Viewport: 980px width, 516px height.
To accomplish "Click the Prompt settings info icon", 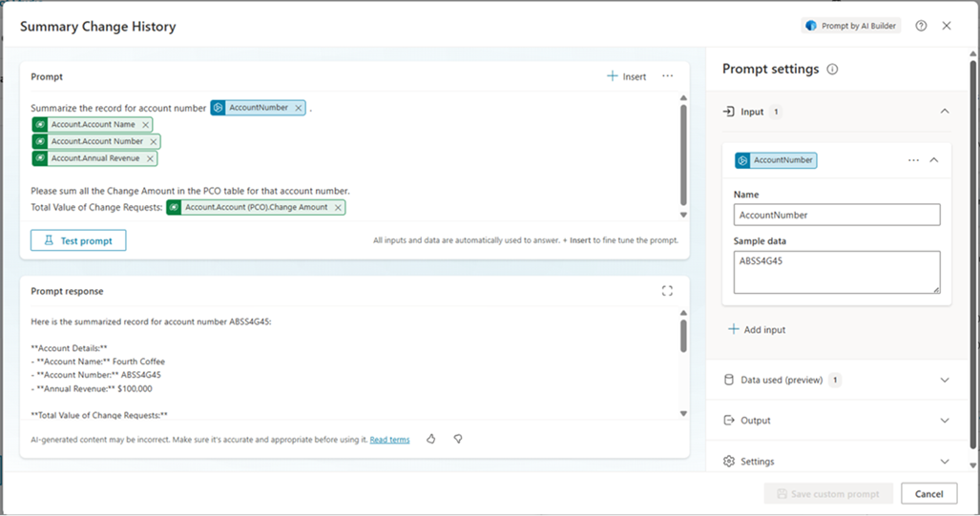I will 832,70.
